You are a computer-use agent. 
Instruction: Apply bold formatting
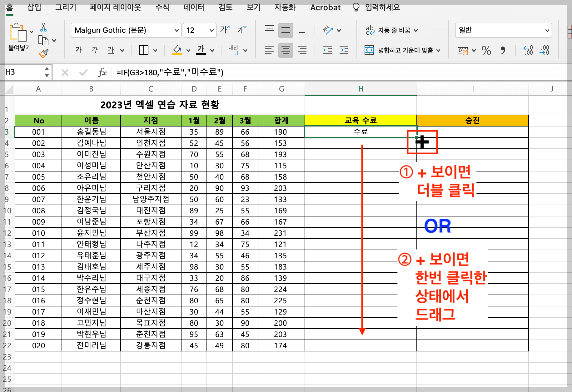(x=78, y=50)
